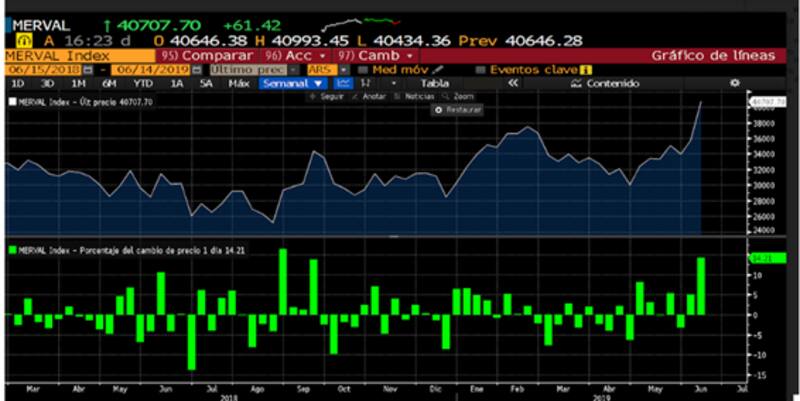Click the line chart type icon
Image resolution: width=800 pixels, height=401 pixels.
pyautogui.click(x=346, y=84)
